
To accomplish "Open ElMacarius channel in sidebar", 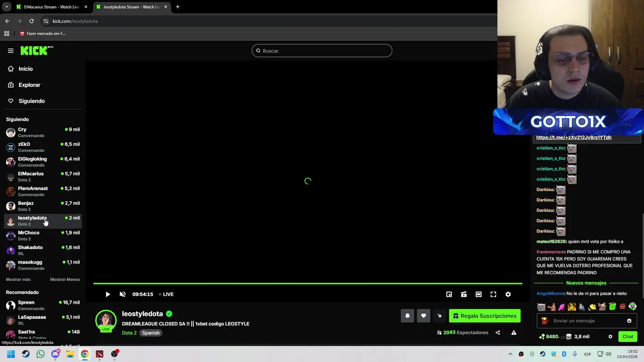I will tap(43, 176).
